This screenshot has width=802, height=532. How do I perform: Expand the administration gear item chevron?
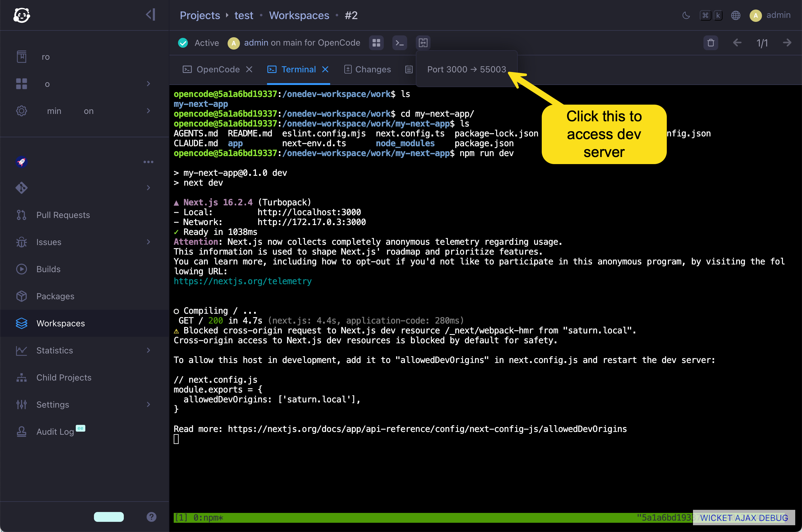[x=148, y=111]
